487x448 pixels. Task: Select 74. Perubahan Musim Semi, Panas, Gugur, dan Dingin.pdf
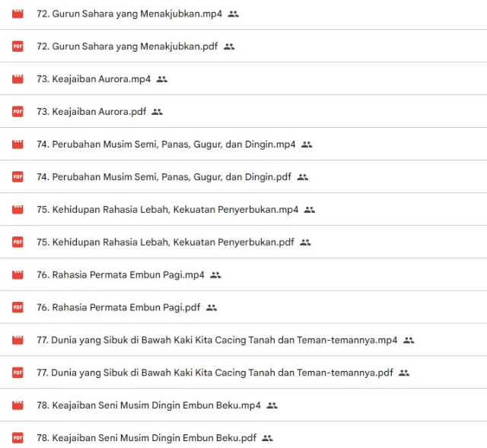click(x=164, y=177)
